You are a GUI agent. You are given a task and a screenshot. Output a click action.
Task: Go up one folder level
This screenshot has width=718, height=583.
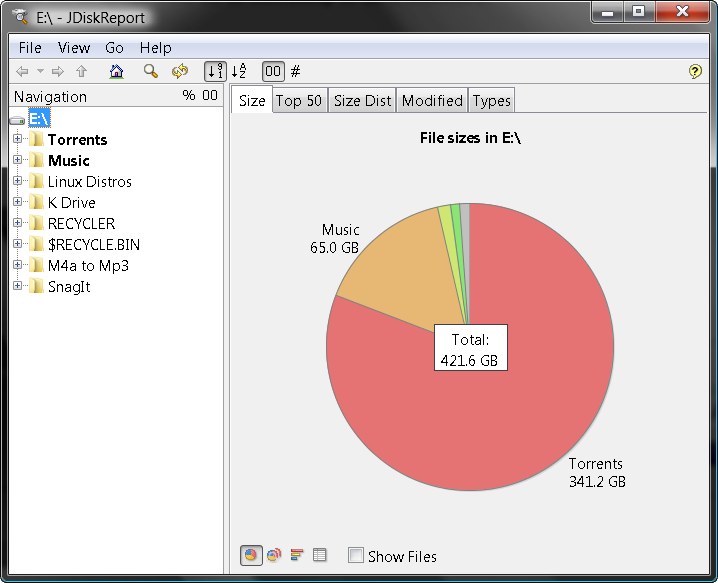tap(82, 71)
